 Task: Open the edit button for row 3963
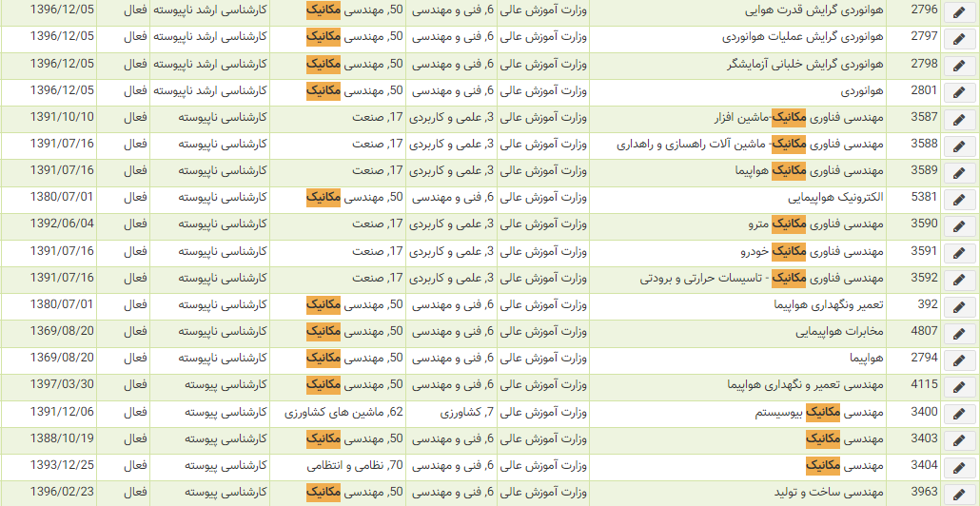[x=959, y=493]
